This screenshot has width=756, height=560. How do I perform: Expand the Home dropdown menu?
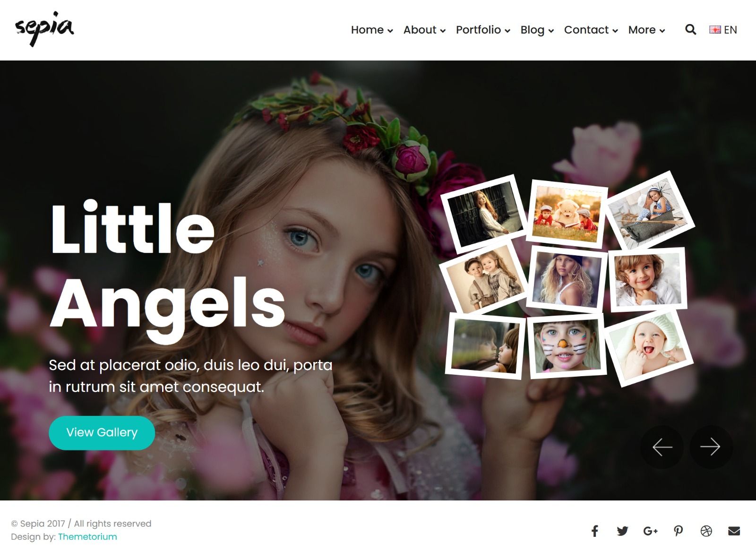[372, 30]
